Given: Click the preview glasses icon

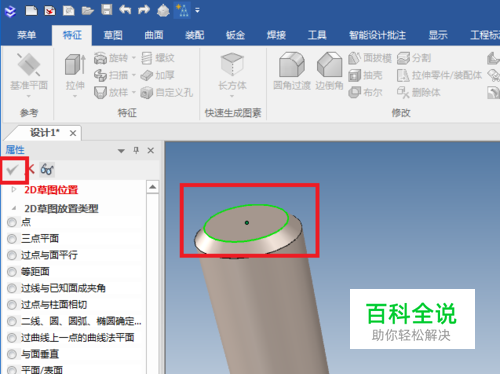Looking at the screenshot, I should click(x=47, y=169).
